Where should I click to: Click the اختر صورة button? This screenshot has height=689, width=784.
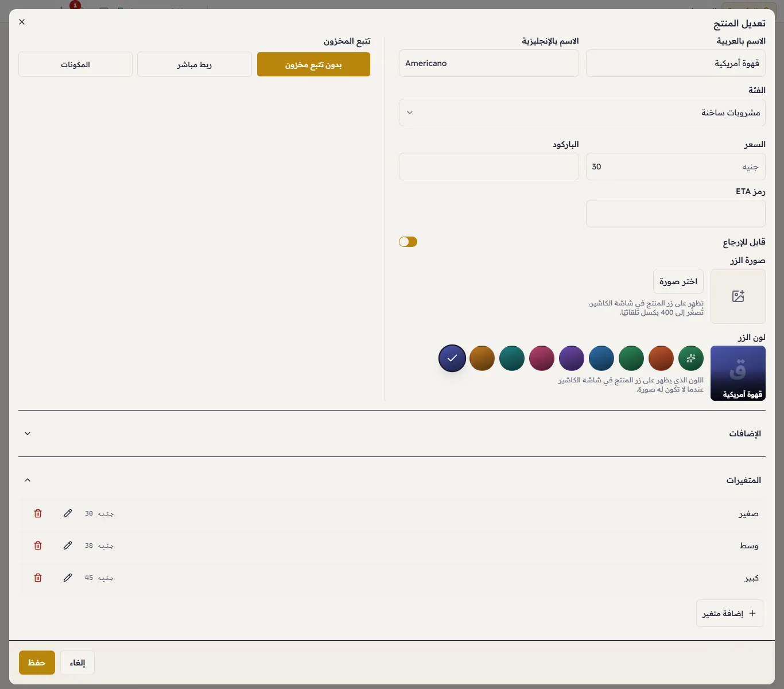click(678, 281)
